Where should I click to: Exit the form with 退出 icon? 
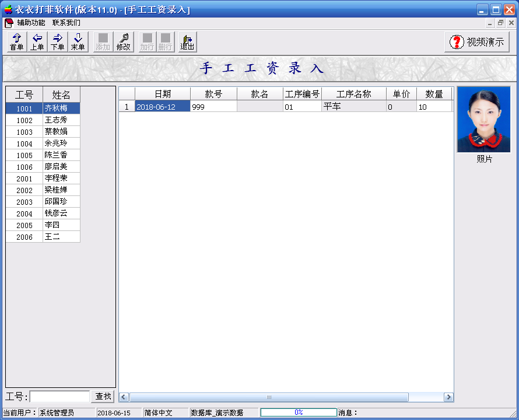pyautogui.click(x=187, y=42)
